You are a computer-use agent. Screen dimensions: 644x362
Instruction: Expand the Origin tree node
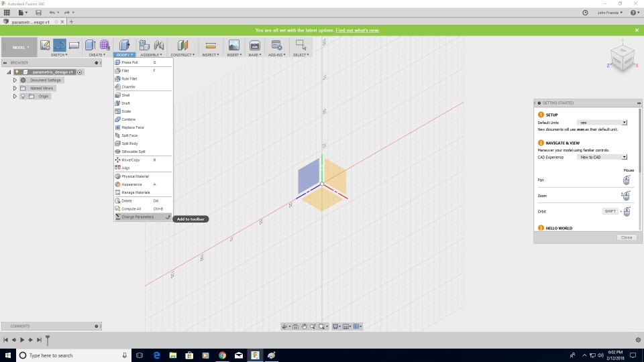pyautogui.click(x=15, y=97)
